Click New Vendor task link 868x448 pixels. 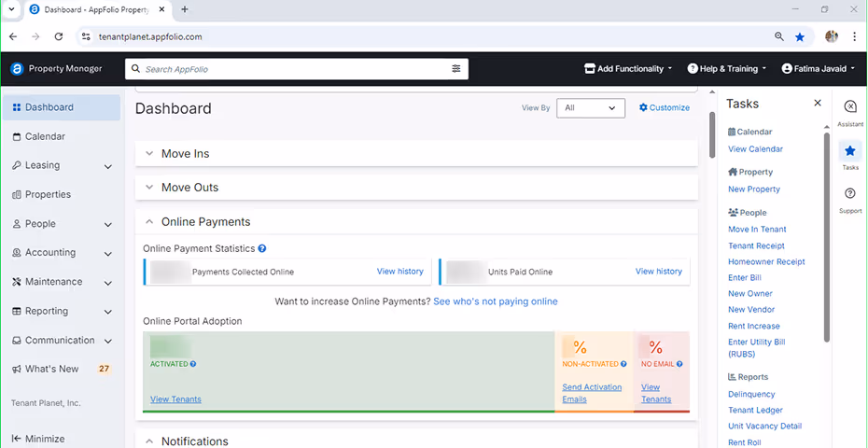pyautogui.click(x=751, y=310)
